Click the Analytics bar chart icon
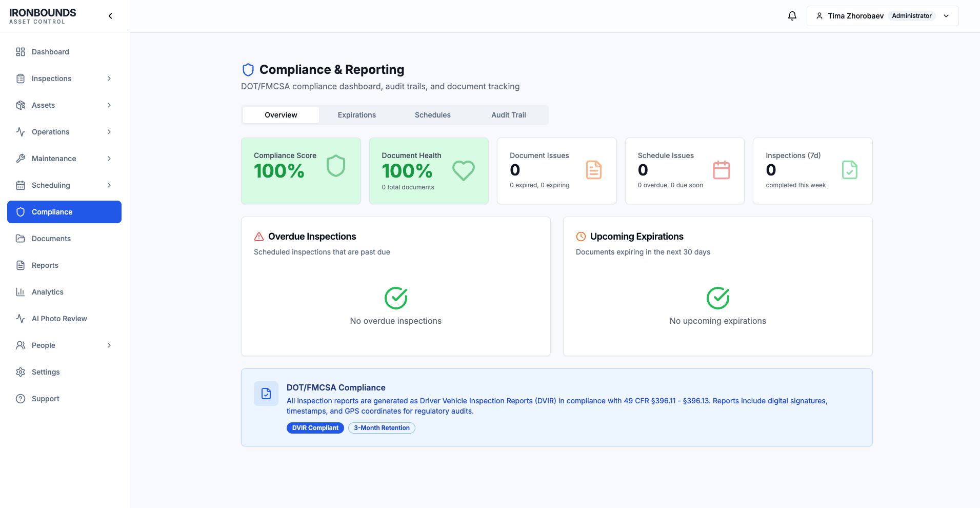 pos(21,292)
